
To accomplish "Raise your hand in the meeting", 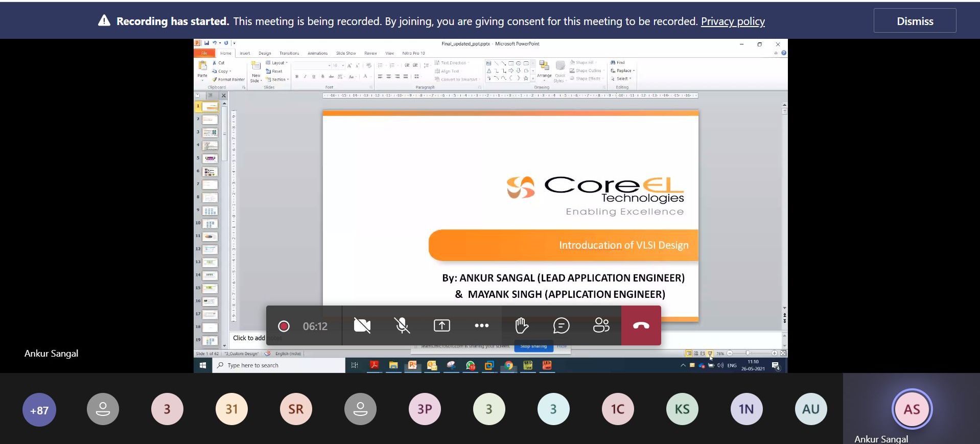I will [521, 325].
